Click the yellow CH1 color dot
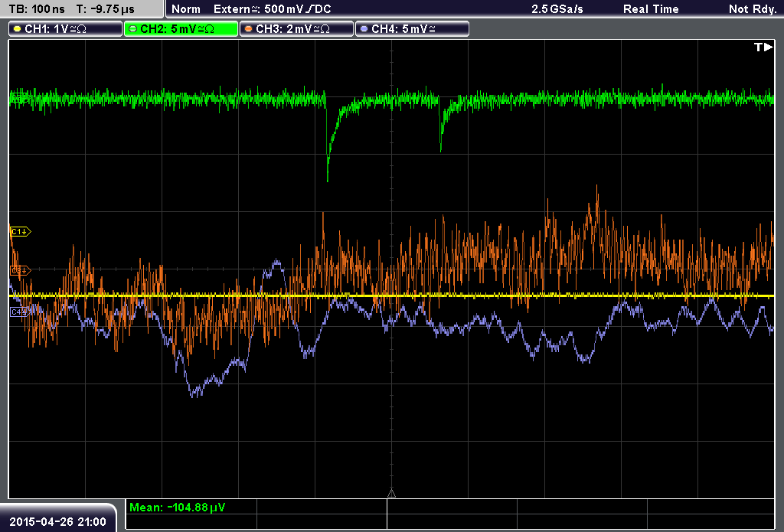Screen dimensions: 784x532 click(18, 29)
